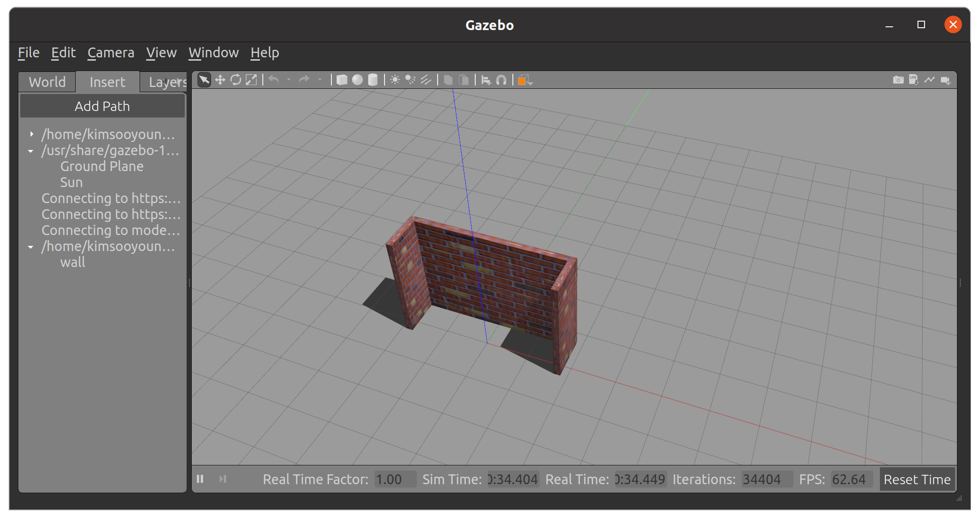Insert a cylinder shape

point(373,80)
